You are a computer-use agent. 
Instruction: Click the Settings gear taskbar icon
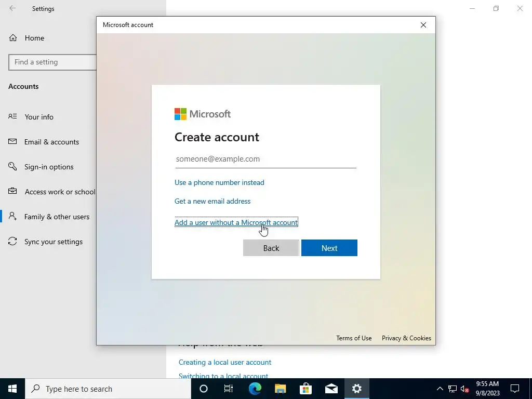[356, 389]
